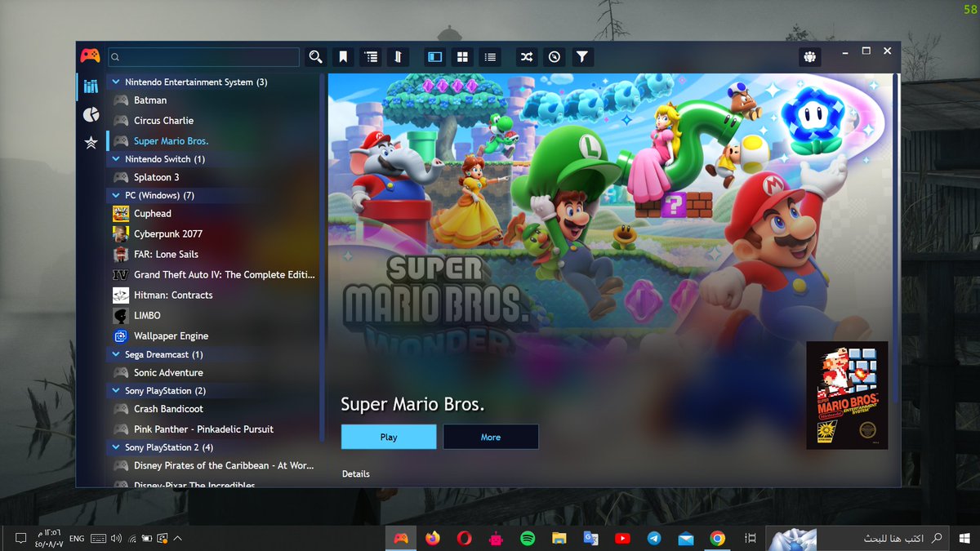Open the Playnite main menu controller icon
Screen dimensions: 980x551
90,56
